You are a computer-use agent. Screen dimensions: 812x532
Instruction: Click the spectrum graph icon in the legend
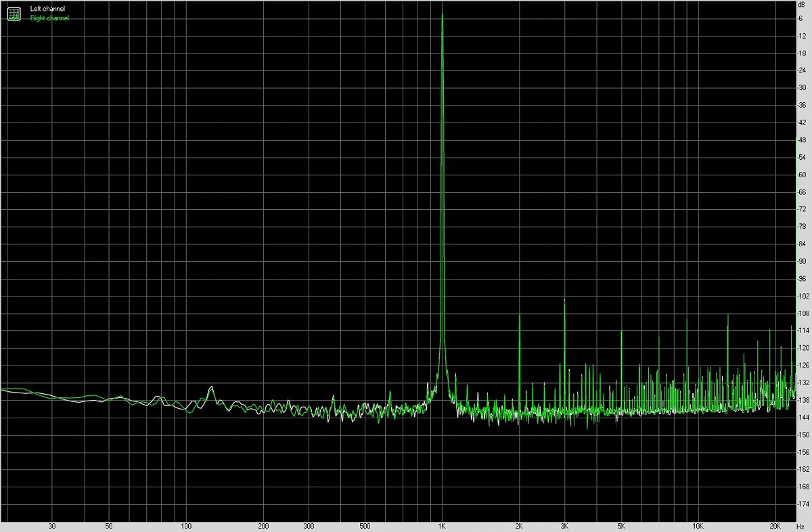coord(14,14)
